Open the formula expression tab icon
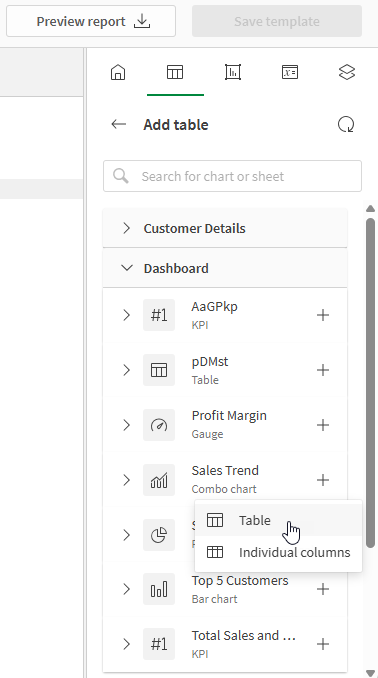The width and height of the screenshot is (378, 678). [x=290, y=72]
